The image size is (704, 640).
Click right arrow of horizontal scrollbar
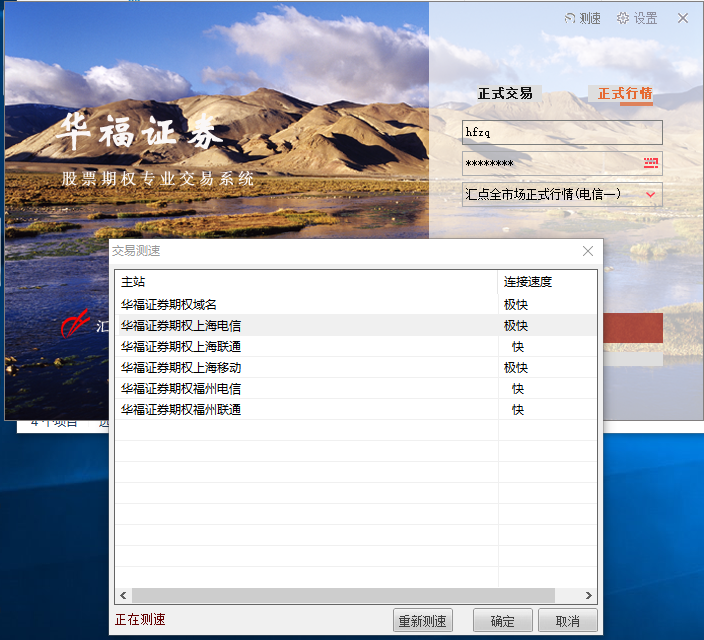(589, 596)
